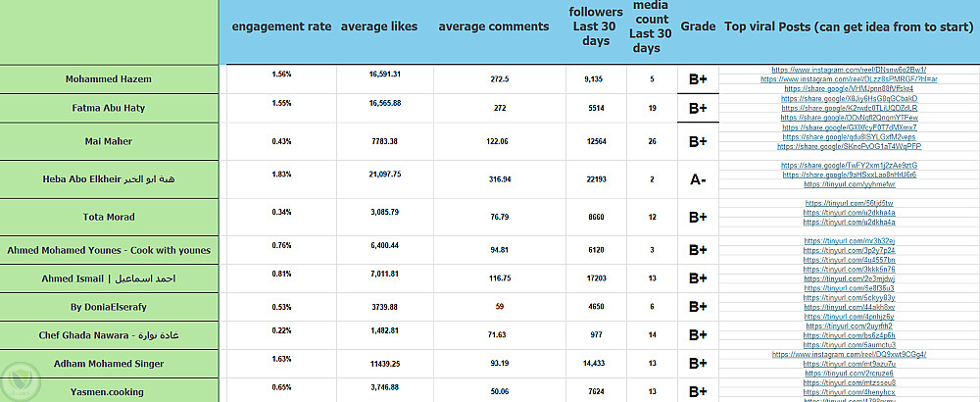Open the tinyurl.com/mr3b32ej link
Screen dimensions: 980x402
point(849,240)
